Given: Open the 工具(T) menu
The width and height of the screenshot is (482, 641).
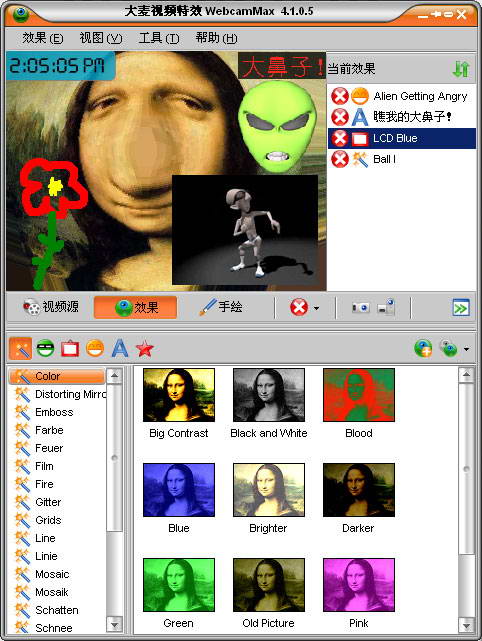Looking at the screenshot, I should tap(159, 38).
